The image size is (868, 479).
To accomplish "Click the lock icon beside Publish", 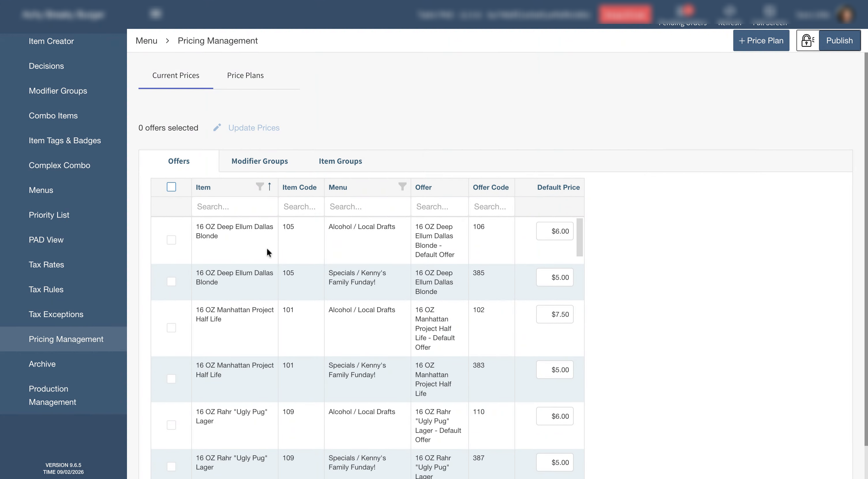I will click(808, 40).
